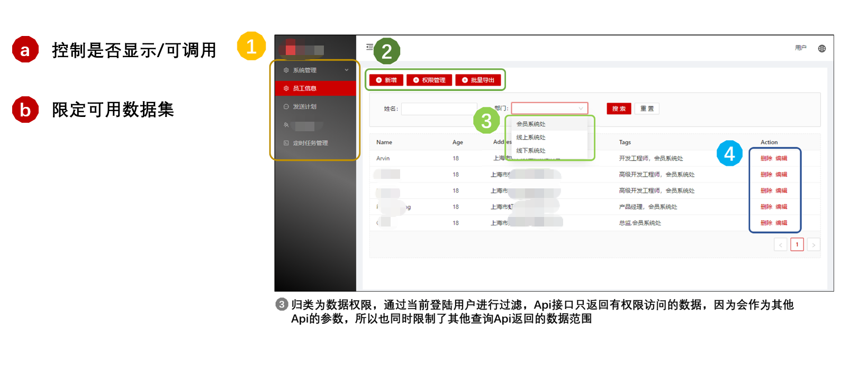
Task: Focus the 姓名 input field
Action: pyautogui.click(x=440, y=108)
